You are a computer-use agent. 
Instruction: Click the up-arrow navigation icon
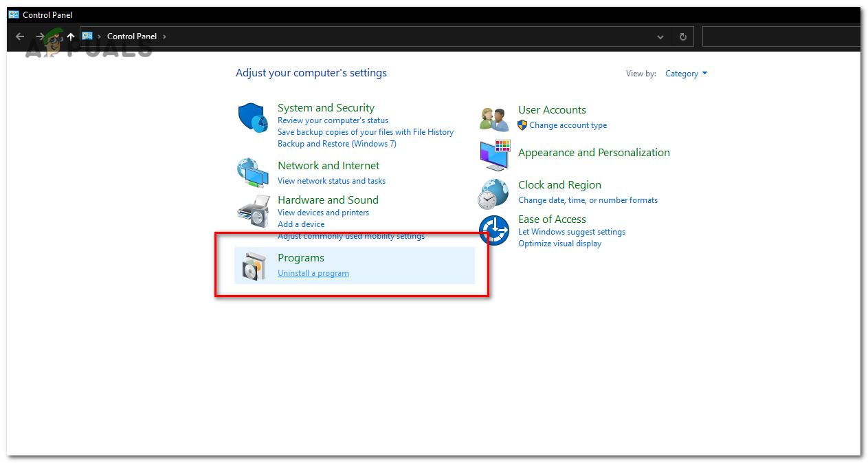[70, 36]
